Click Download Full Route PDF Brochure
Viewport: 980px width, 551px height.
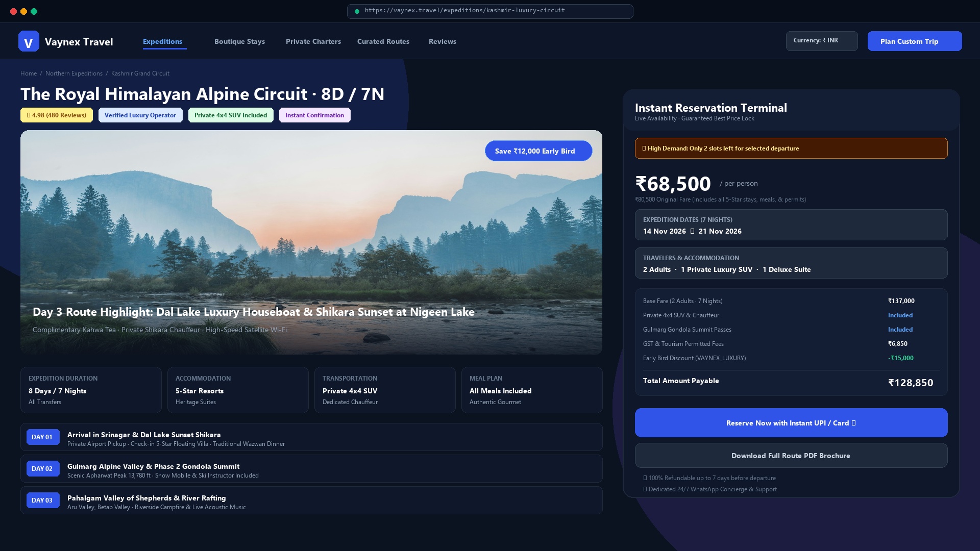[791, 456]
